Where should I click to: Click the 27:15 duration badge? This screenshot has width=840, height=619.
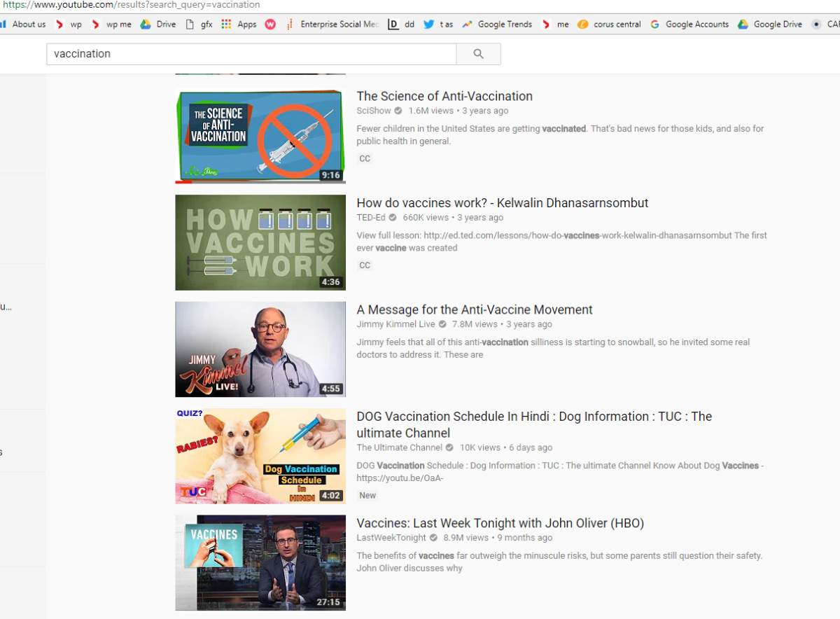(x=328, y=602)
